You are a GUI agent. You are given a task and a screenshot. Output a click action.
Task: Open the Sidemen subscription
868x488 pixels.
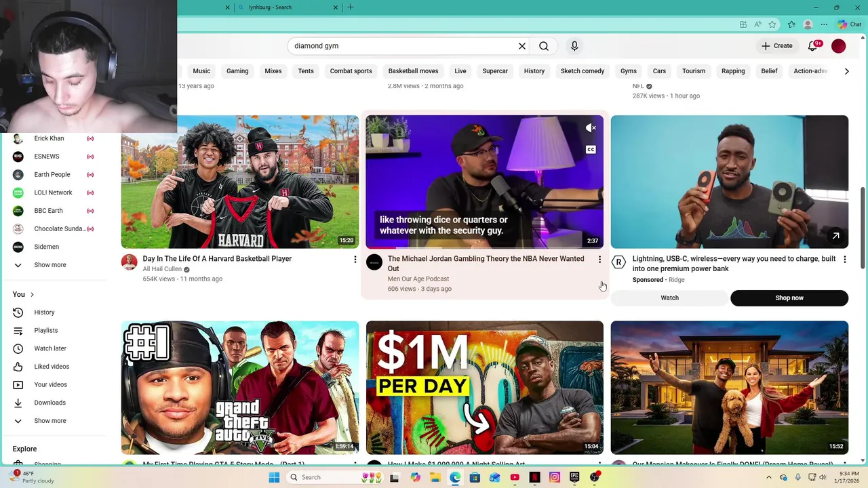(x=54, y=247)
